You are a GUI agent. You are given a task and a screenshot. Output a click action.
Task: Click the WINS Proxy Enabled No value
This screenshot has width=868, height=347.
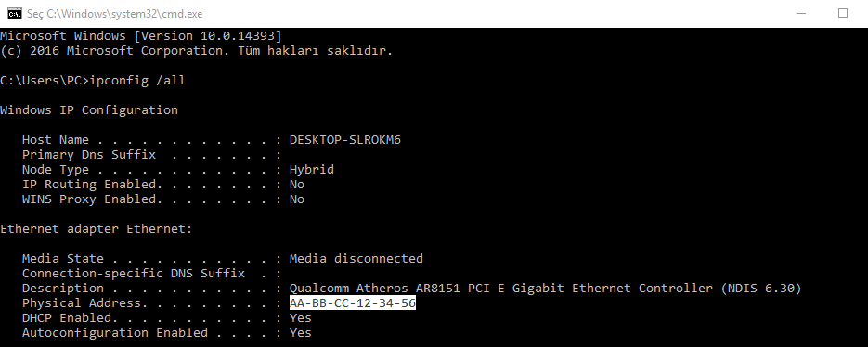(297, 199)
